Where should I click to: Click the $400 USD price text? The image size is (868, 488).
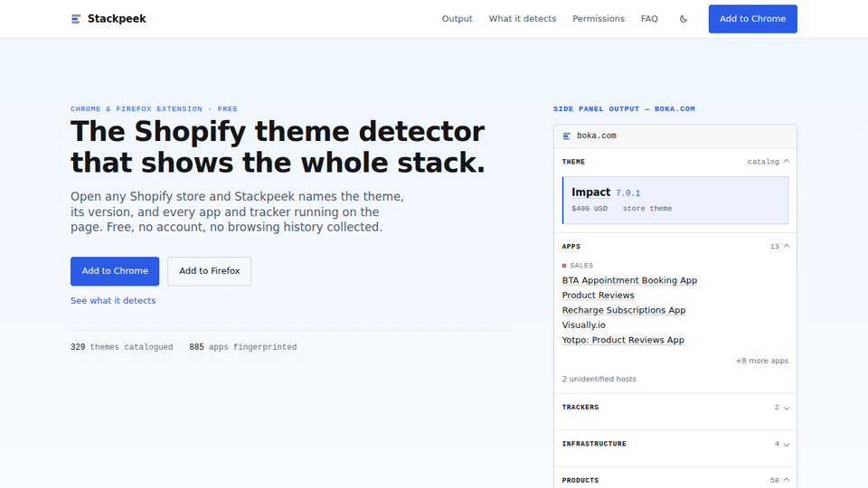pos(589,209)
